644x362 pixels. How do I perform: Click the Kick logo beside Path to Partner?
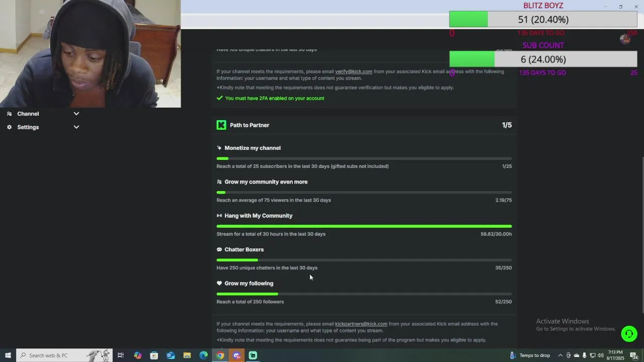[221, 125]
